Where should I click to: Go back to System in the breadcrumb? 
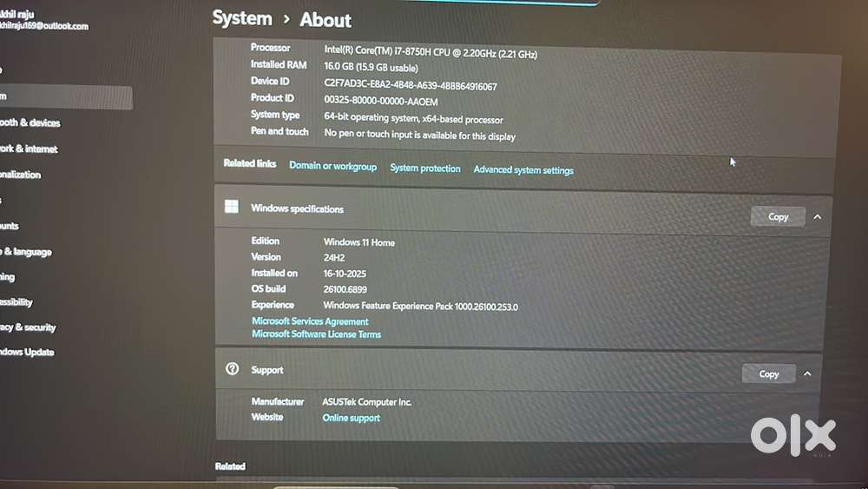click(x=242, y=18)
